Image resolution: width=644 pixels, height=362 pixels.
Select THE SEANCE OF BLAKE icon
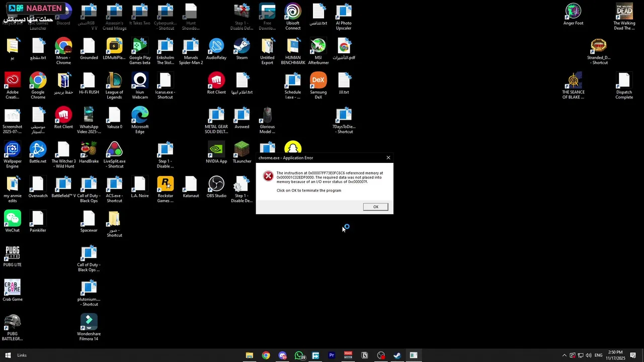(x=573, y=85)
